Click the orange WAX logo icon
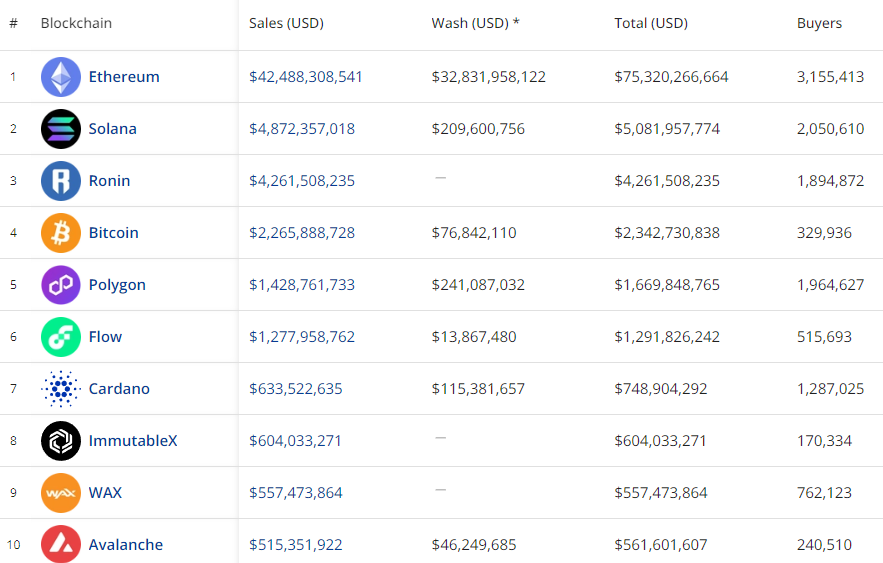The width and height of the screenshot is (883, 563). coord(61,493)
